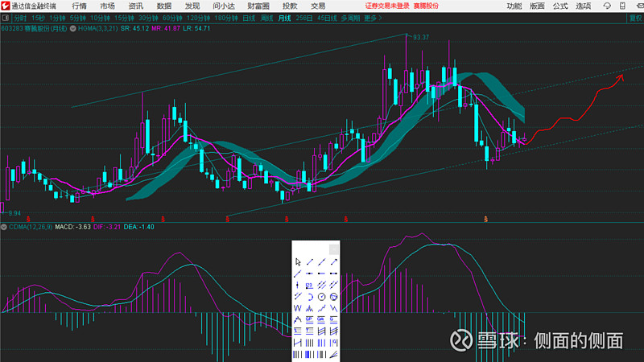Switch to the 日线 period tab
This screenshot has width=644, height=362.
pos(249,18)
